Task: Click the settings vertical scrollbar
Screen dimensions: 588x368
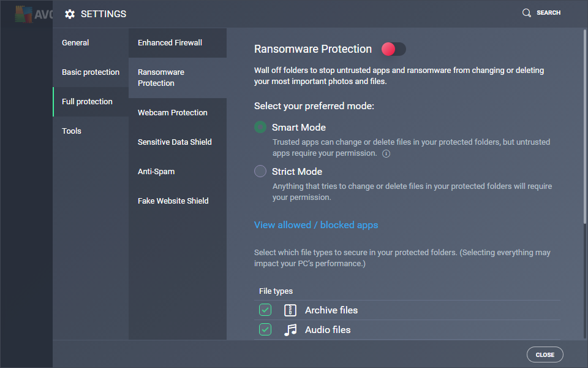Action: [x=584, y=126]
